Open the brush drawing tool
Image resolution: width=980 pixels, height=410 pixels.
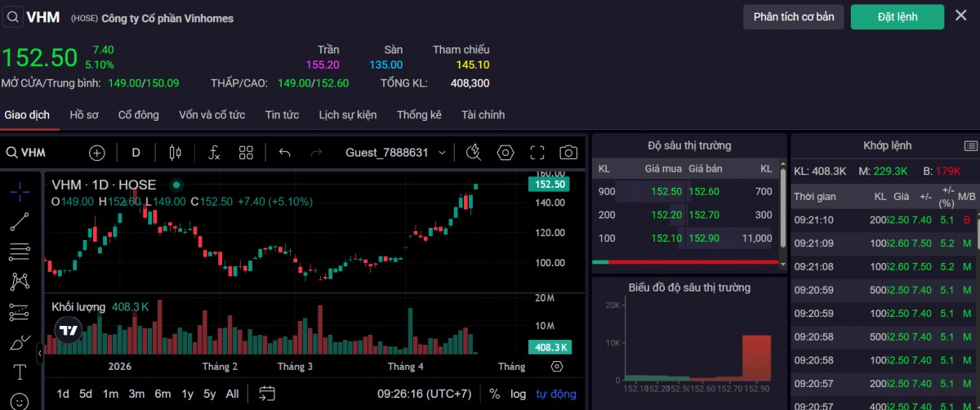pos(20,343)
